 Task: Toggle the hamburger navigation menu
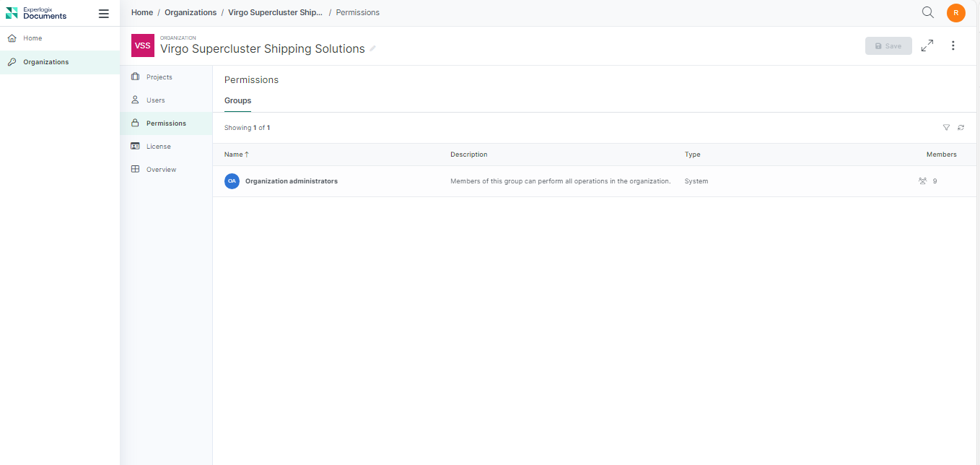click(x=104, y=14)
